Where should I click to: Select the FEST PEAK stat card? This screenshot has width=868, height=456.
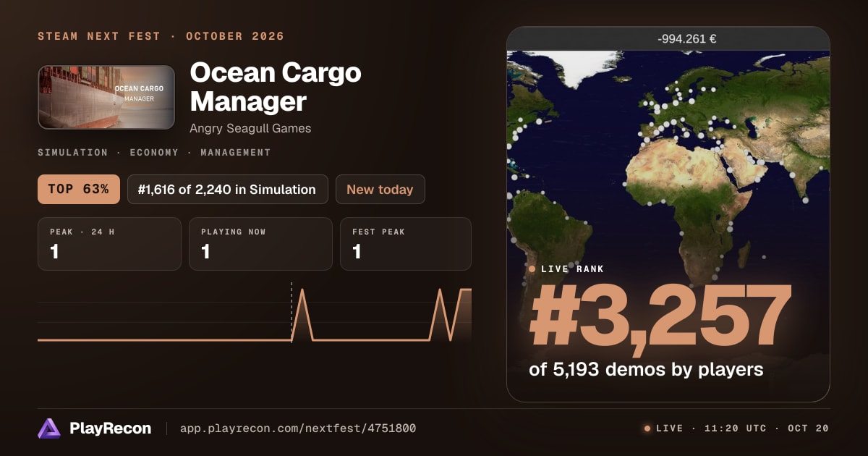pos(405,244)
